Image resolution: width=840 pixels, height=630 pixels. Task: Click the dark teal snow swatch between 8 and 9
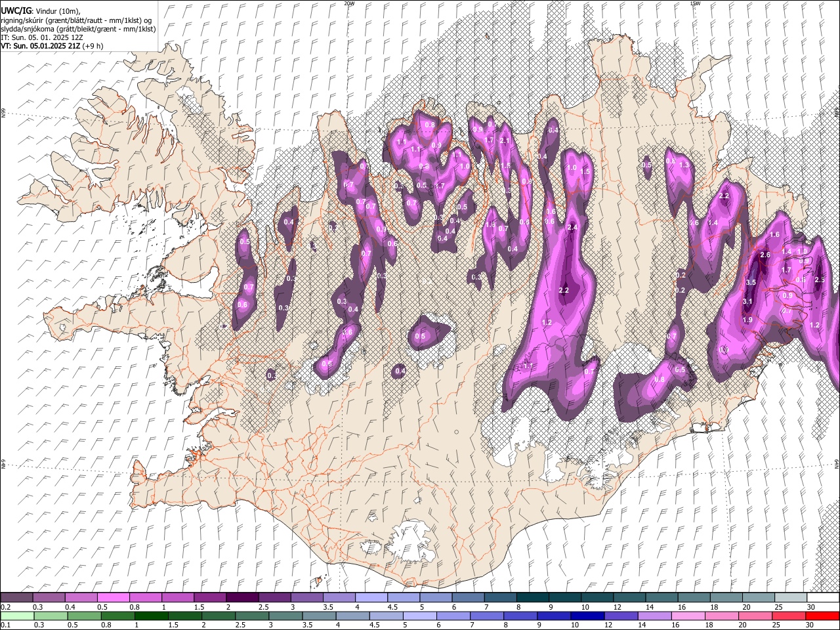pos(533,597)
